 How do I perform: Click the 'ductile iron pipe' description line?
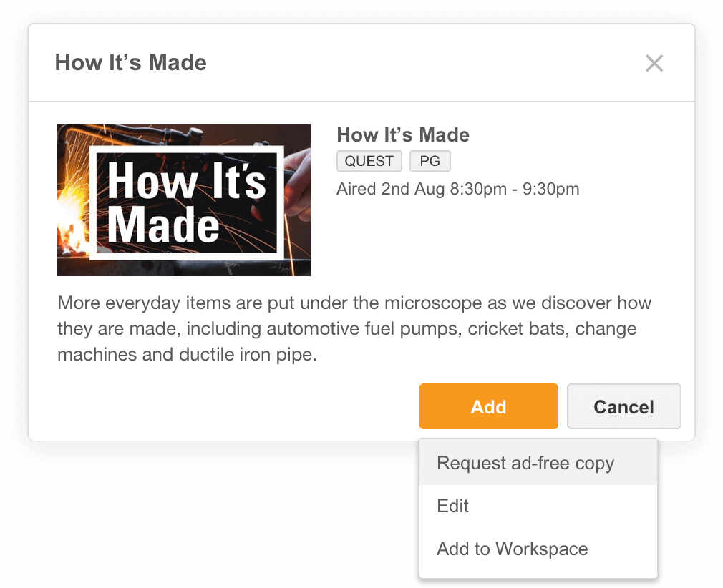pyautogui.click(x=188, y=354)
